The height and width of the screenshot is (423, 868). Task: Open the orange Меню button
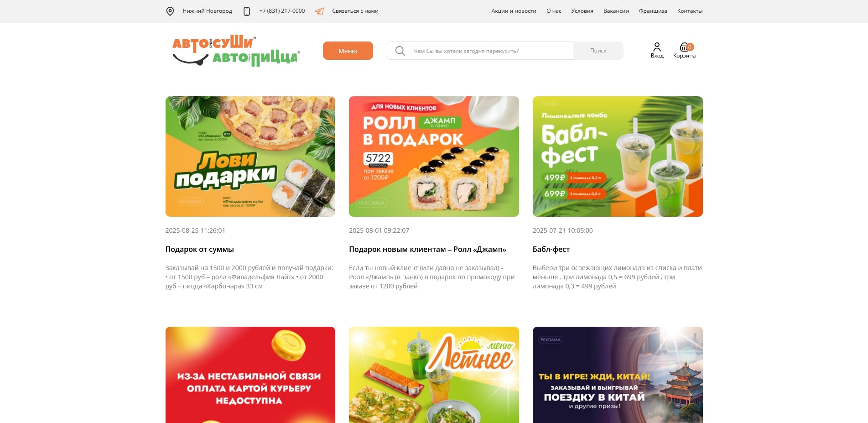(348, 51)
